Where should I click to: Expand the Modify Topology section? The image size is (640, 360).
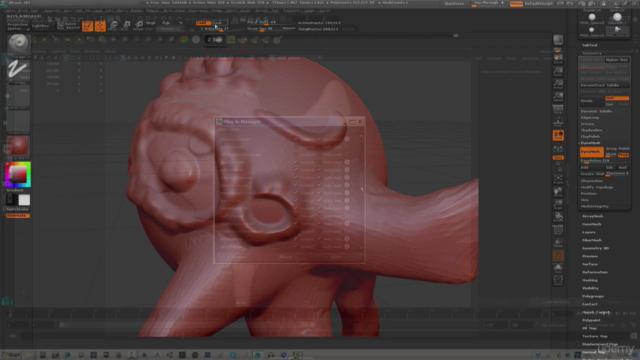click(597, 187)
